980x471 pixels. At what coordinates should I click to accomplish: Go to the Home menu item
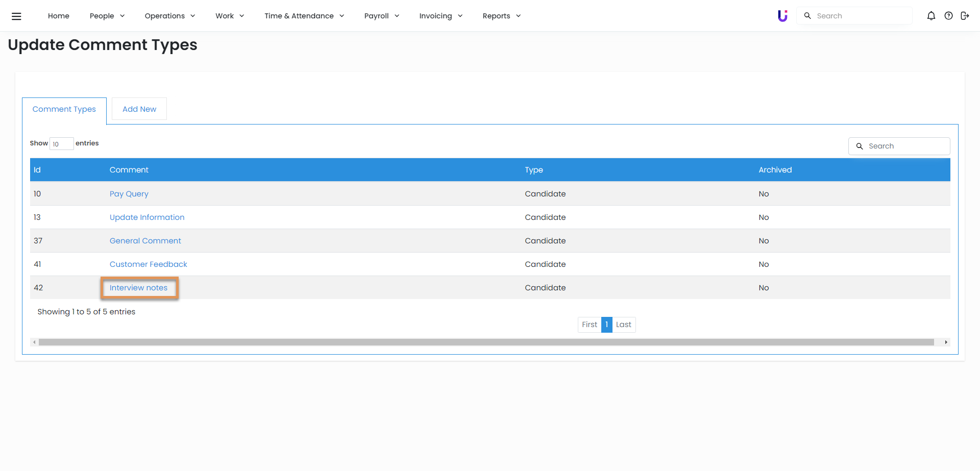point(59,16)
